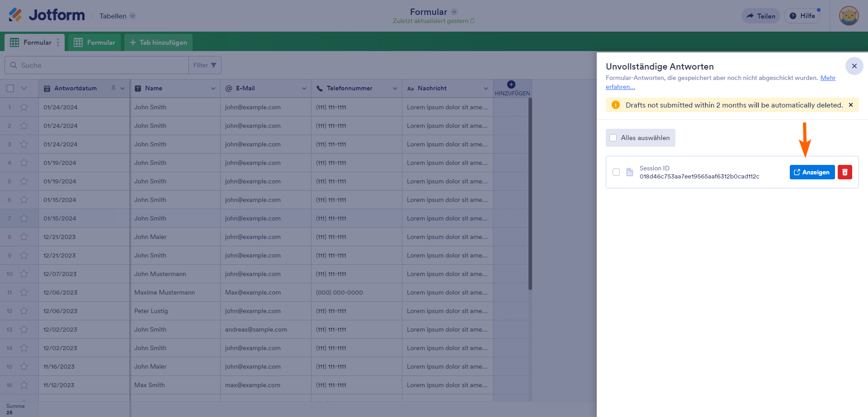Open the Antwortdatum column menu arrow

pos(123,89)
